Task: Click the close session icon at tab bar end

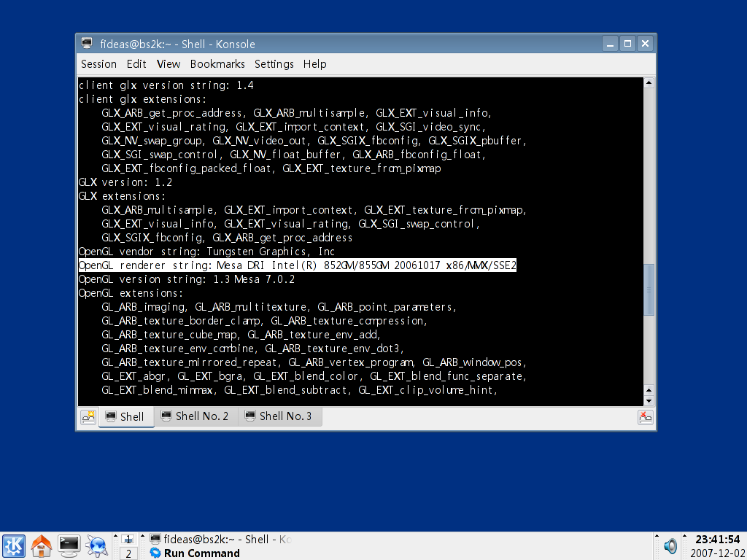Action: coord(646,416)
